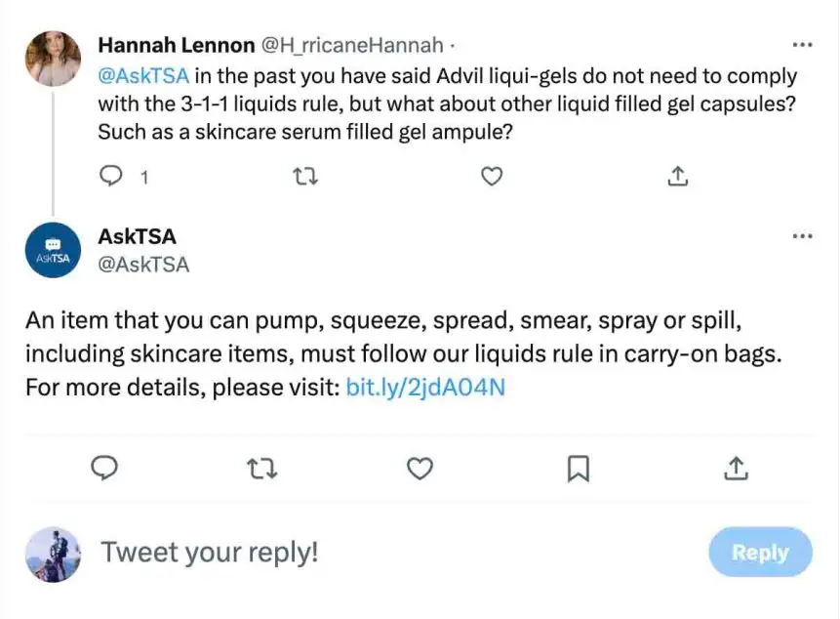Focus the 'Tweet your reply!' input field
Viewport: 840px width, 619px height.
coord(390,553)
